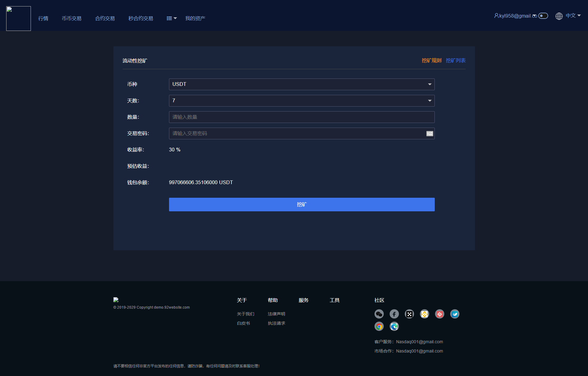Click the 收益率 yield rate label
Viewport: 588px width, 376px height.
[136, 150]
